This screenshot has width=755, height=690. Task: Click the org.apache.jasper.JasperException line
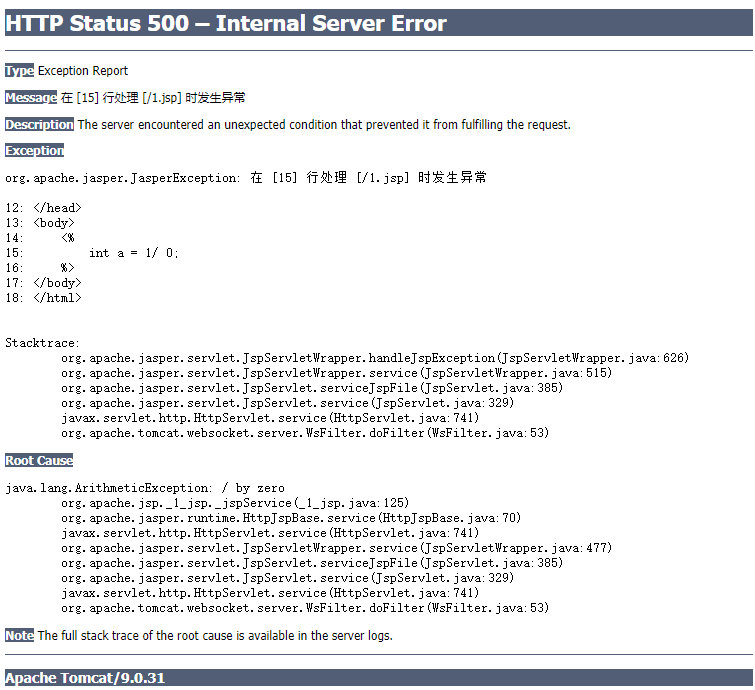[246, 178]
